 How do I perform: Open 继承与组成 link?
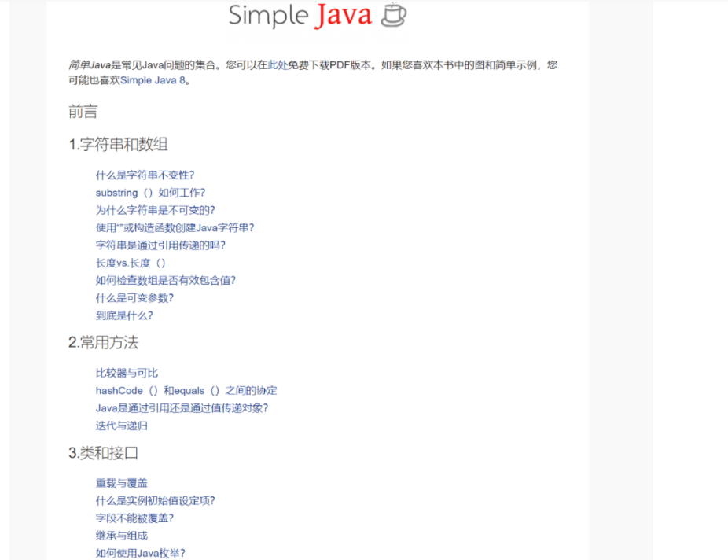[122, 536]
